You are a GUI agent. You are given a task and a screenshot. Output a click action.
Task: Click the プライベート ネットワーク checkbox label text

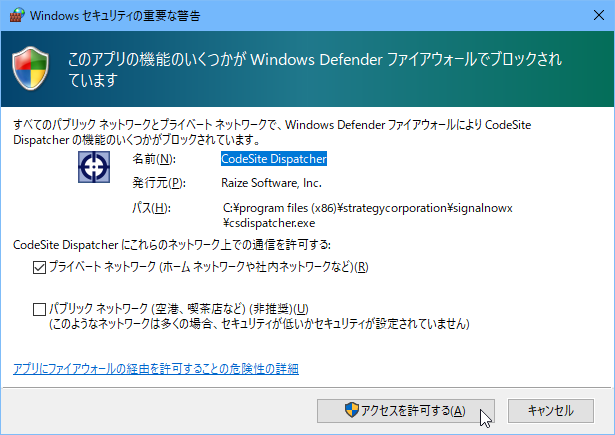(x=208, y=267)
